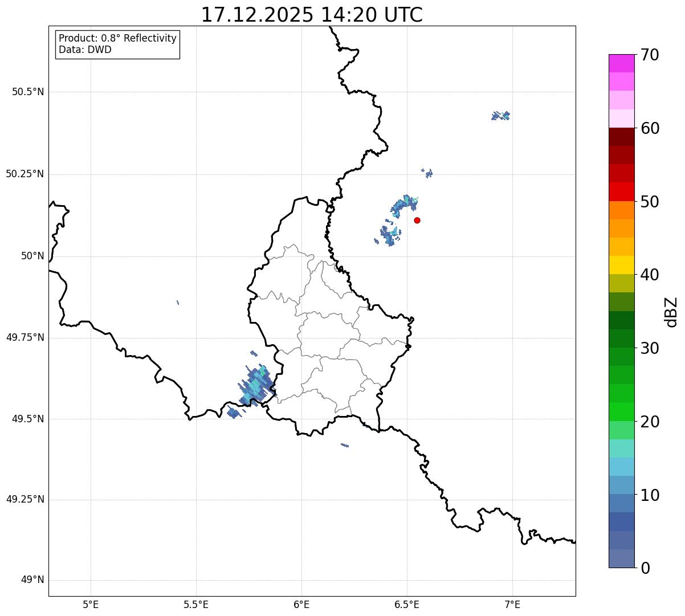Pick the bright red swatch just above 50 dBZ
This screenshot has height=616, width=685.
pyautogui.click(x=621, y=191)
